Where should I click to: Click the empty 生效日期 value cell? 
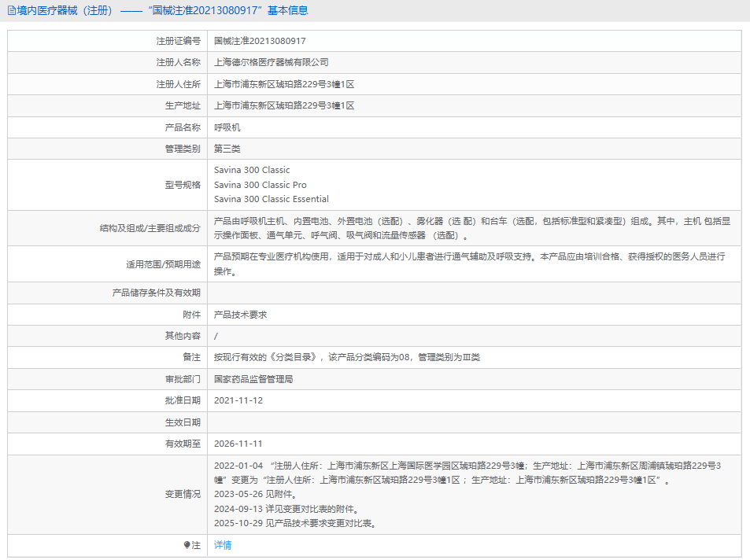coord(472,422)
